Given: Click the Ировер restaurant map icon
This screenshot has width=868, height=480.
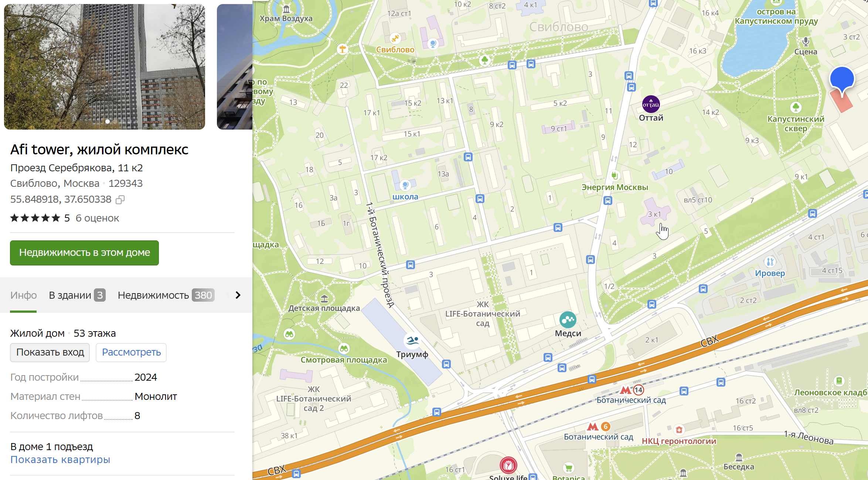Looking at the screenshot, I should point(770,262).
